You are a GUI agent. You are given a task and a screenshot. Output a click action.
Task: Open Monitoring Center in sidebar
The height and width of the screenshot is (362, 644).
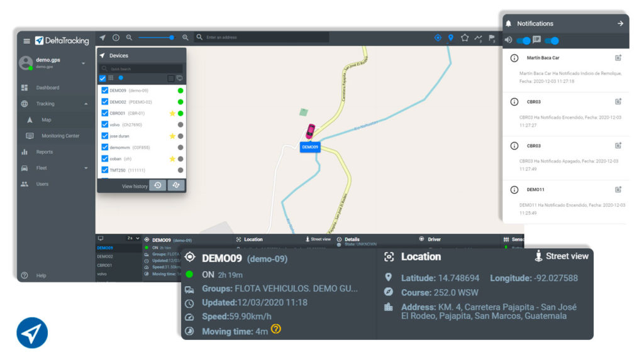click(x=60, y=136)
